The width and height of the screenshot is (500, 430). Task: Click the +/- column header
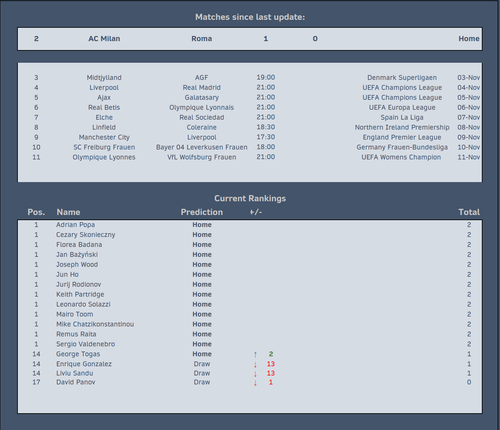point(256,212)
